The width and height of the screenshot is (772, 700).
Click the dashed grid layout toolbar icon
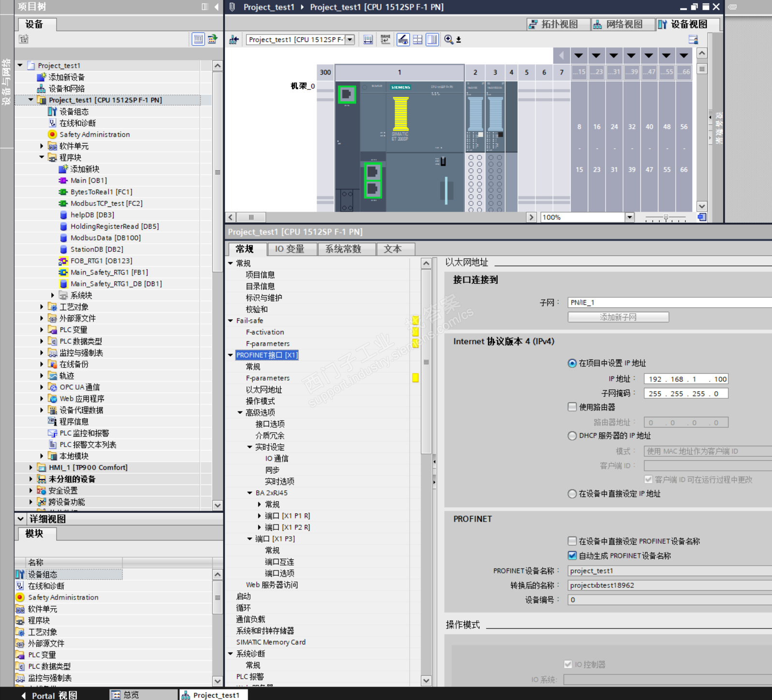point(418,40)
